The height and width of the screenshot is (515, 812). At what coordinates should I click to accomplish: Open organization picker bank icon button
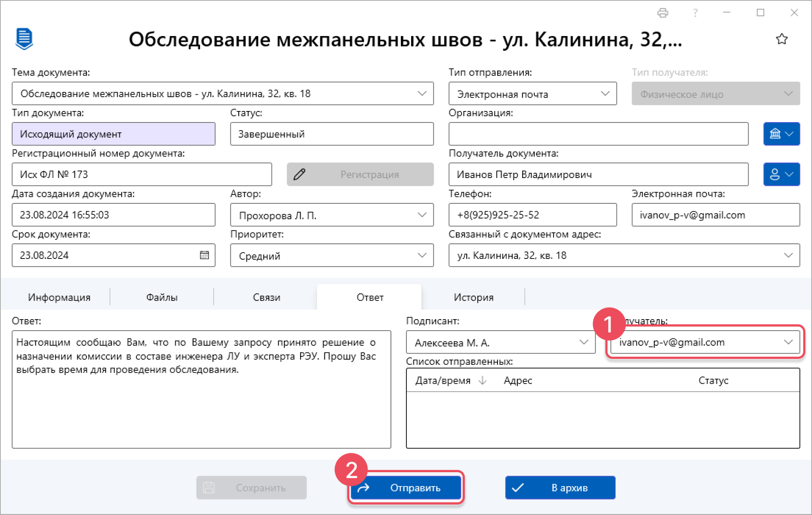(x=781, y=134)
